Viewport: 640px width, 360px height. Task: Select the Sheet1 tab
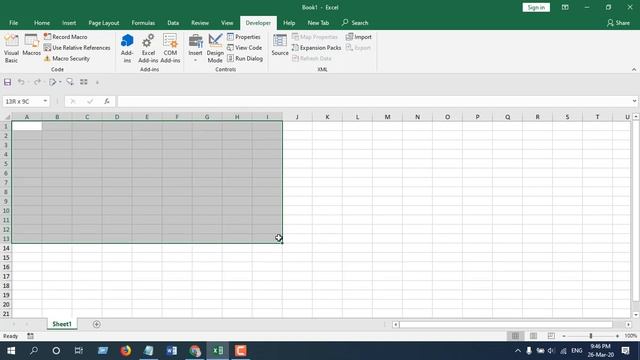click(x=62, y=324)
